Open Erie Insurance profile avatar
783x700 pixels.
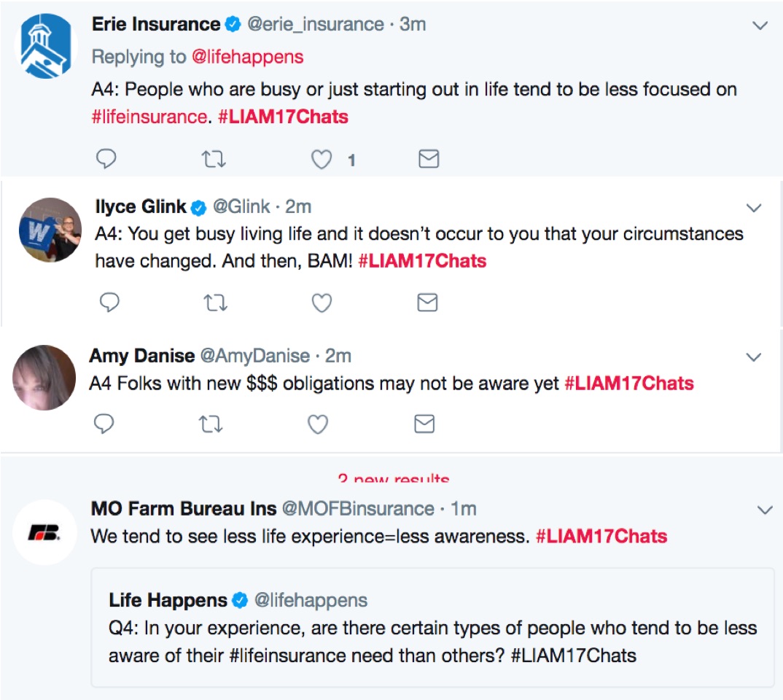coord(47,45)
